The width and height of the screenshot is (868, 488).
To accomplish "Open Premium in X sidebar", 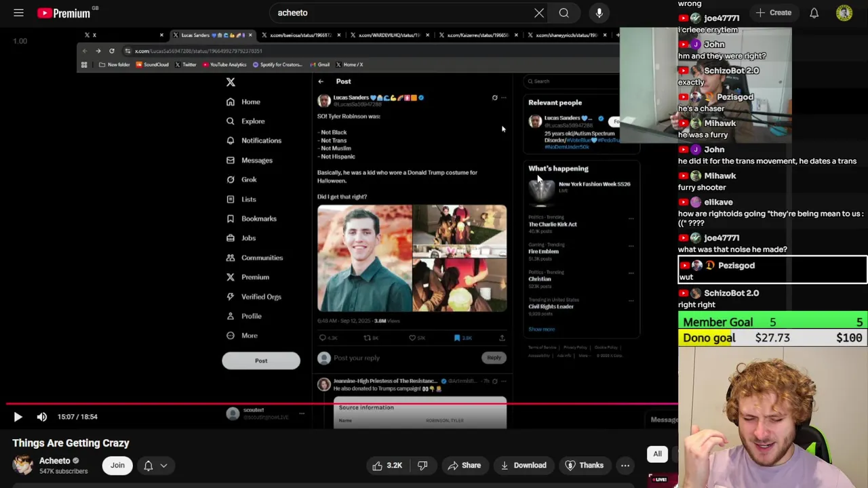I will pyautogui.click(x=248, y=277).
